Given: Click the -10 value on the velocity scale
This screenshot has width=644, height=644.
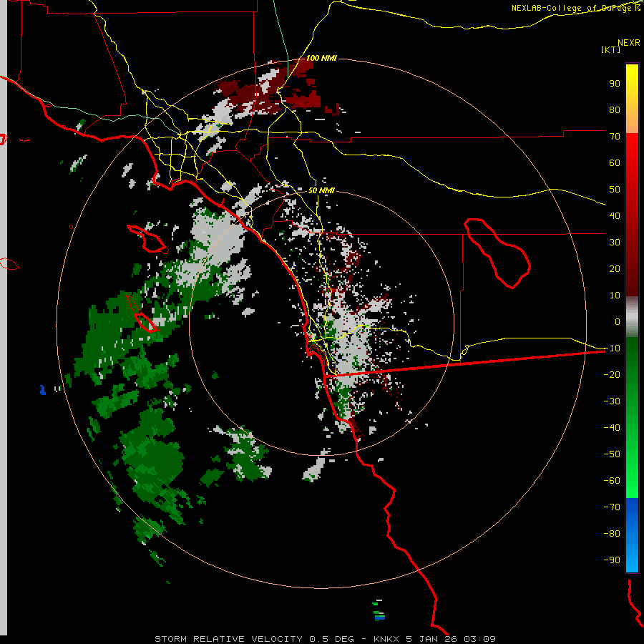Looking at the screenshot, I should click(612, 348).
